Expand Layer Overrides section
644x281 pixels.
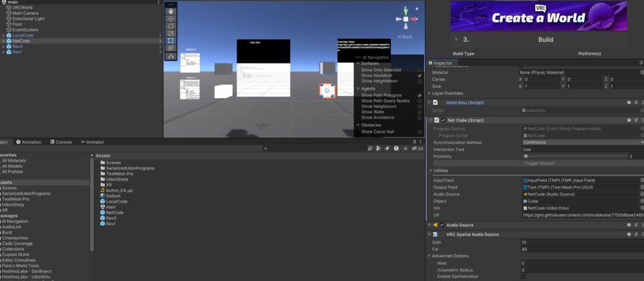pyautogui.click(x=430, y=93)
